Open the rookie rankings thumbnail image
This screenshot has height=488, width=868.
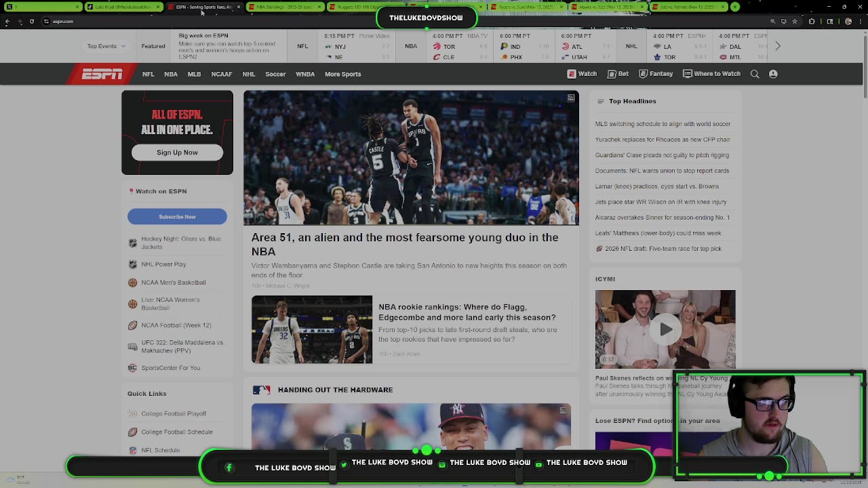click(312, 329)
